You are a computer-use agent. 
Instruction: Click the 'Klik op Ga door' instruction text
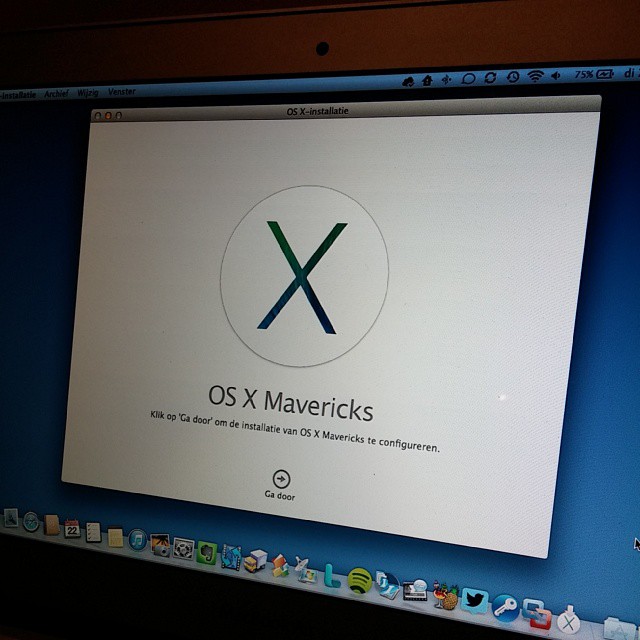(x=295, y=432)
